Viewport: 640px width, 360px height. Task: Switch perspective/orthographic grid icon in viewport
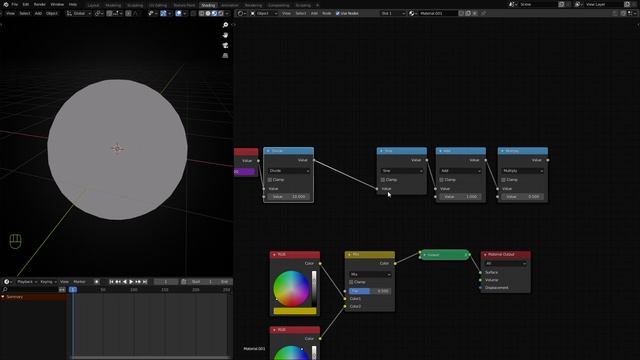[225, 56]
